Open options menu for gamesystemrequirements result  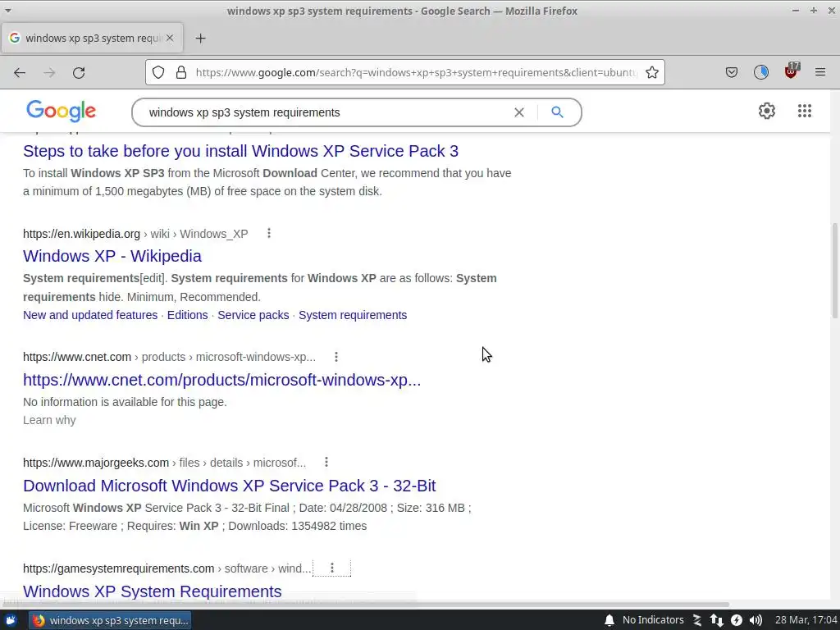332,568
